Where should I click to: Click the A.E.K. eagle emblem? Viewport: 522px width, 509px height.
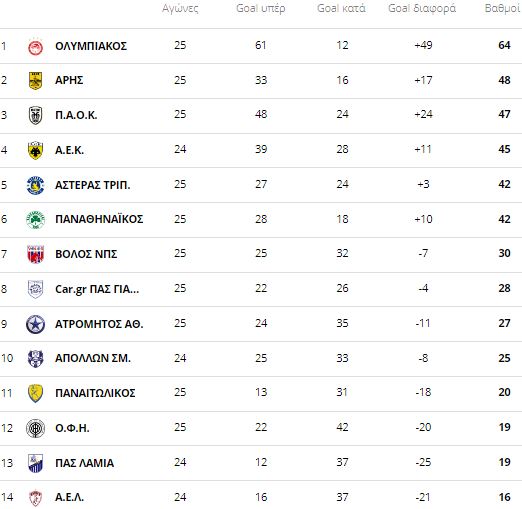click(35, 150)
